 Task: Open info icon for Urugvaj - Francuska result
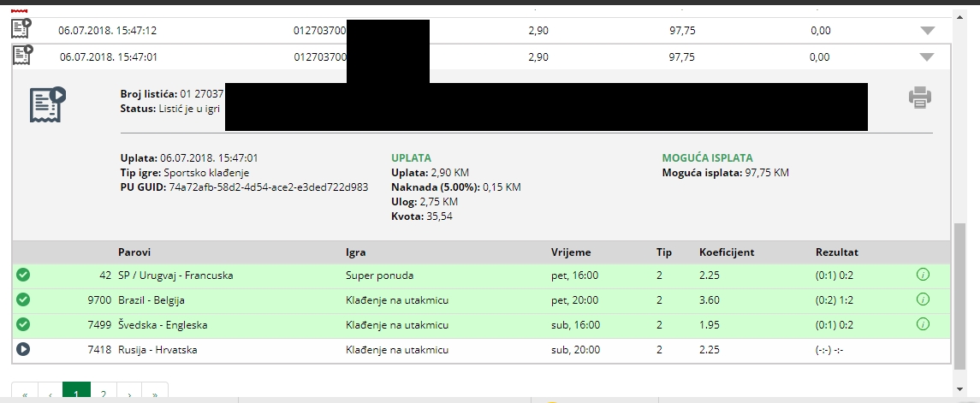923,275
